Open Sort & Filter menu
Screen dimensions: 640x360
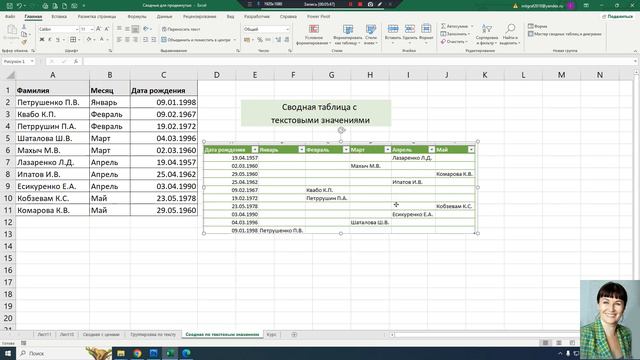(487, 35)
